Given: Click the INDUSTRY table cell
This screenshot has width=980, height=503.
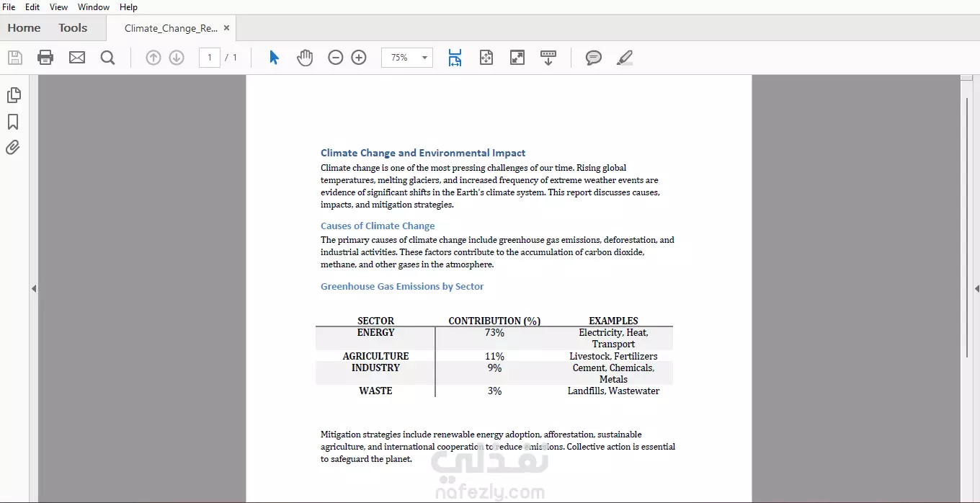Looking at the screenshot, I should [x=376, y=368].
